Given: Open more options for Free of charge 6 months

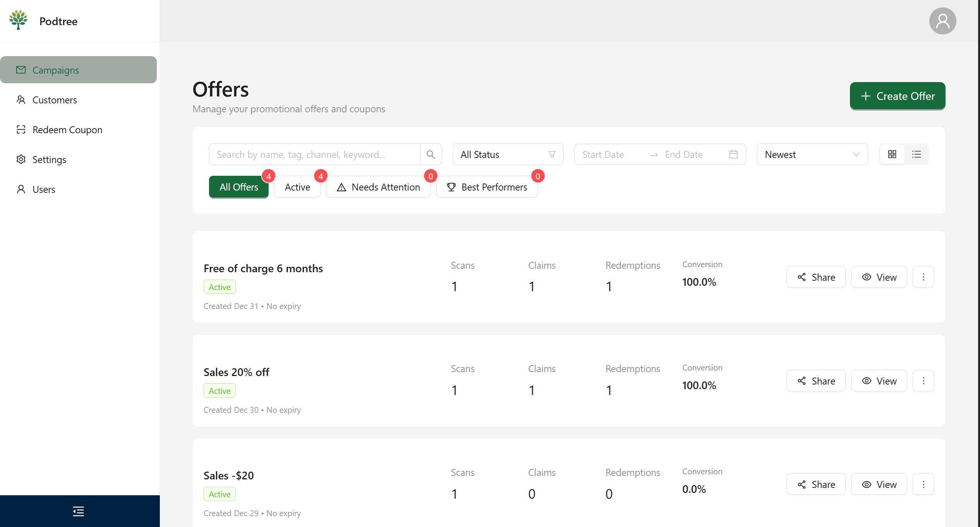Looking at the screenshot, I should (923, 277).
